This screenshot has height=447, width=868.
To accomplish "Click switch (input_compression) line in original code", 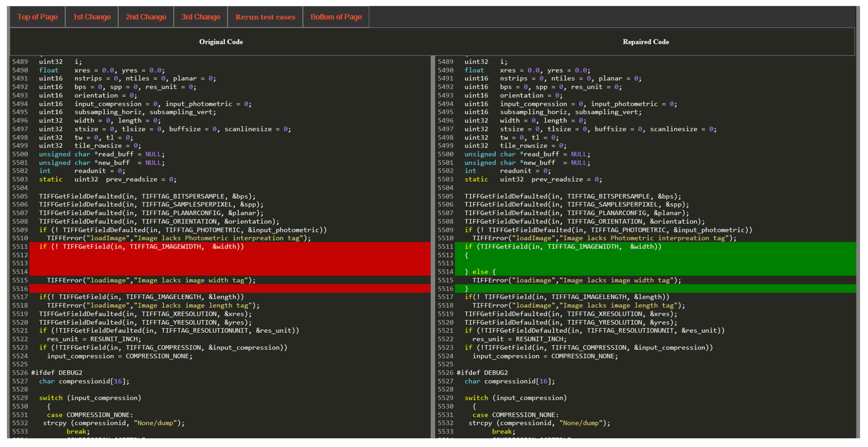I will tap(90, 398).
